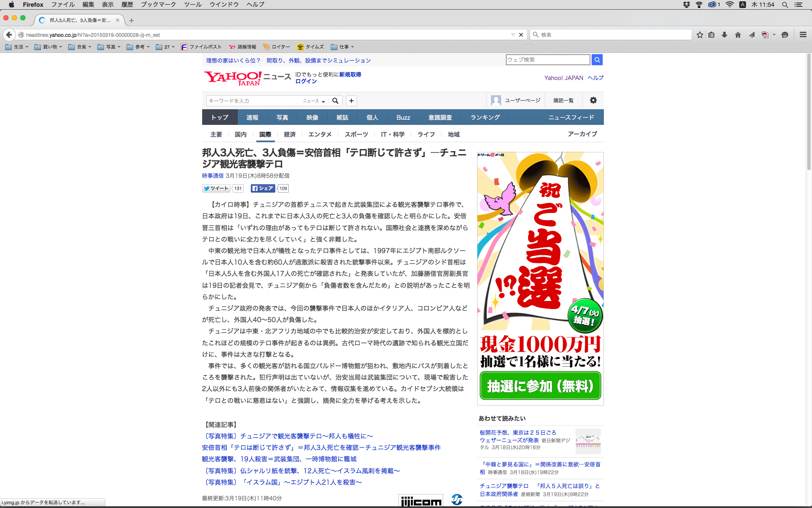Open the ログイン link
The height and width of the screenshot is (508, 812).
[306, 81]
